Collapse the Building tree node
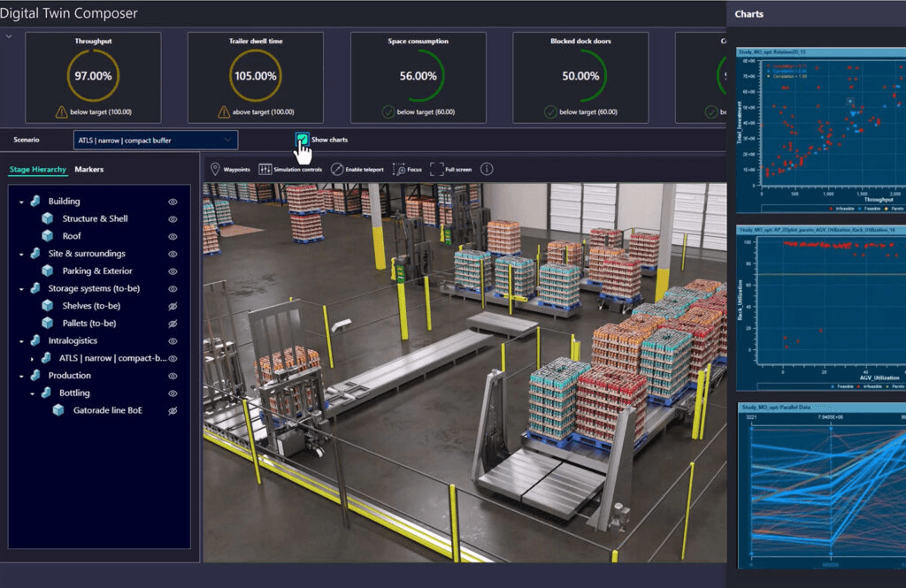This screenshot has height=588, width=906. pyautogui.click(x=21, y=202)
